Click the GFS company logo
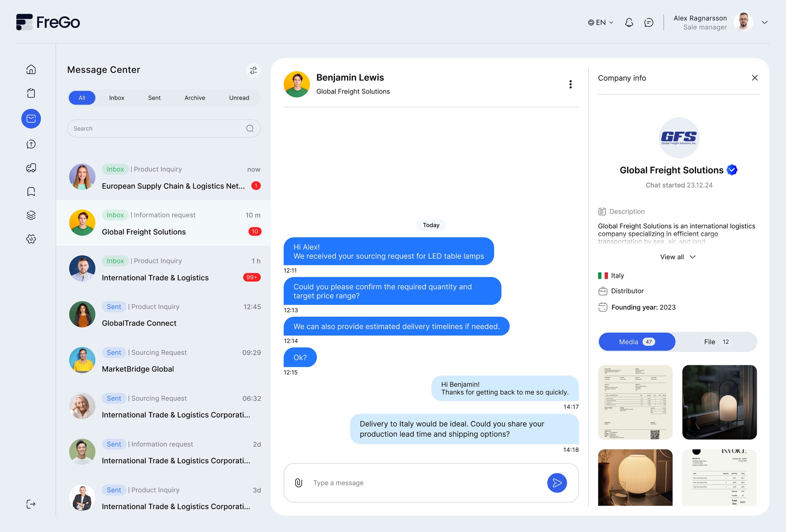The image size is (786, 532). pyautogui.click(x=679, y=138)
